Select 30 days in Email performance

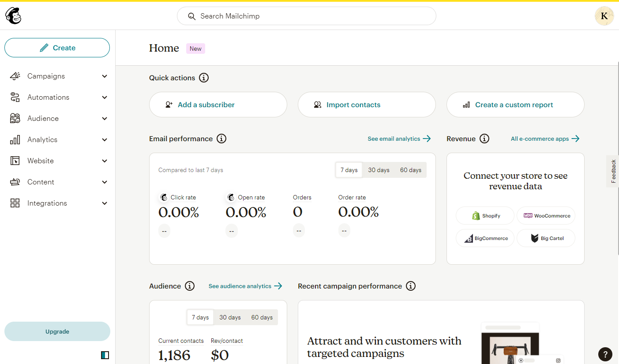coord(379,170)
